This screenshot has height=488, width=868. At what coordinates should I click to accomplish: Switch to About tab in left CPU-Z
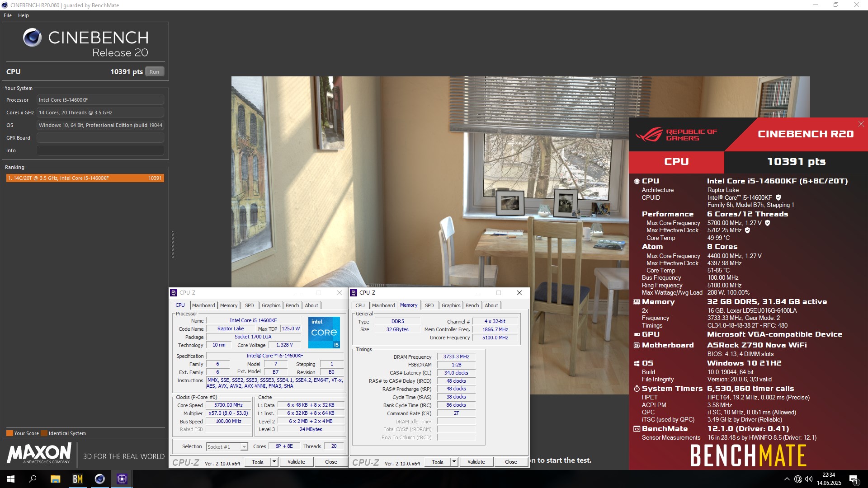pos(311,305)
